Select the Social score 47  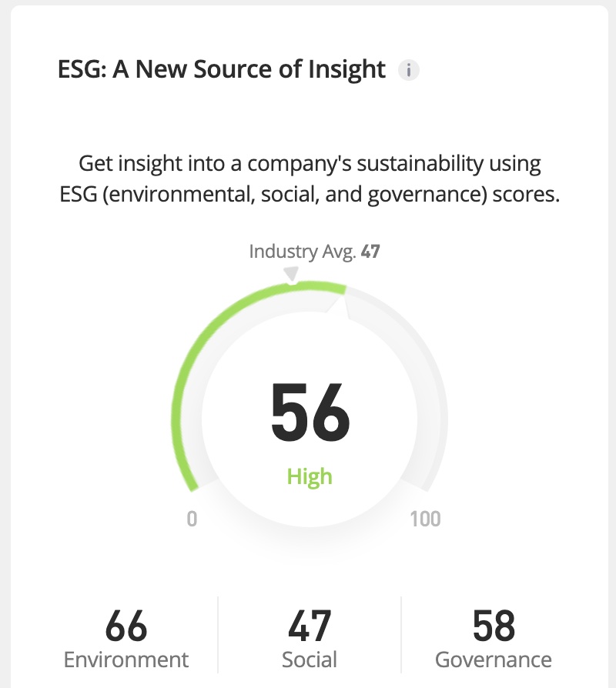click(310, 626)
